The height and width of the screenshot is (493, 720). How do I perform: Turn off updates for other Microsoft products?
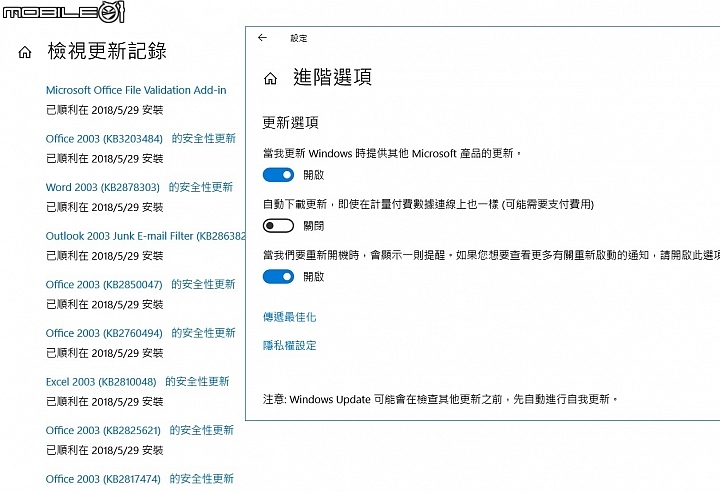pos(278,175)
